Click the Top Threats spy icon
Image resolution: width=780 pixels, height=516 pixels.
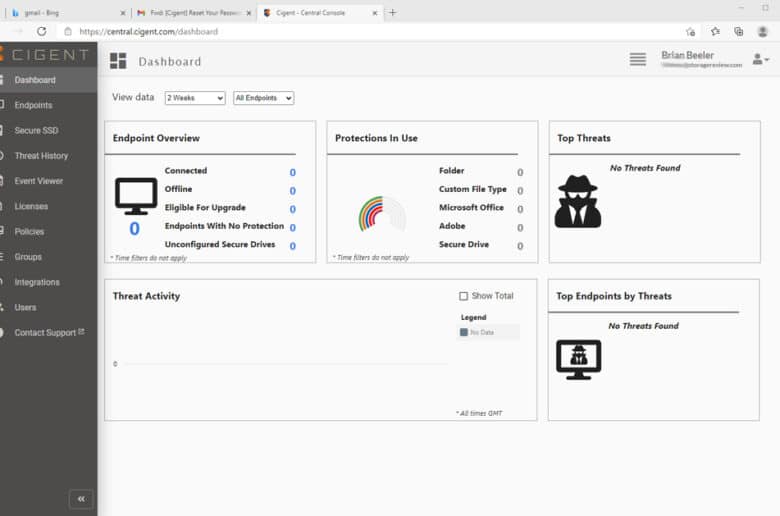coord(578,202)
